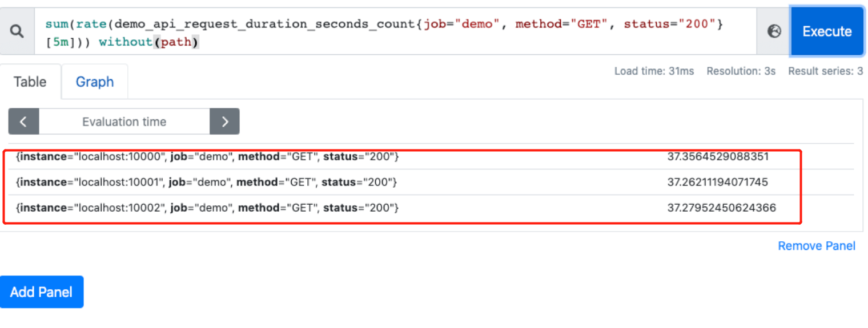
Task: Select the localhost:10002 series row
Action: 431,208
